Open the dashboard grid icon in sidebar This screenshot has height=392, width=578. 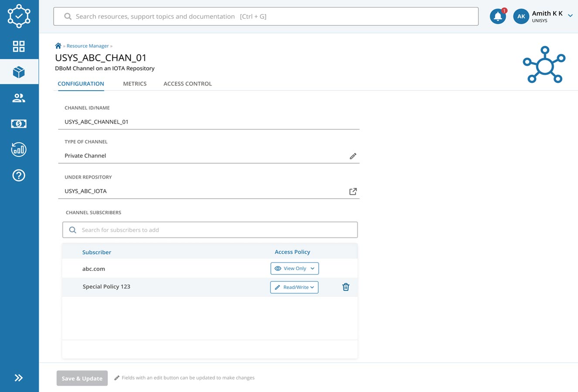tap(19, 46)
